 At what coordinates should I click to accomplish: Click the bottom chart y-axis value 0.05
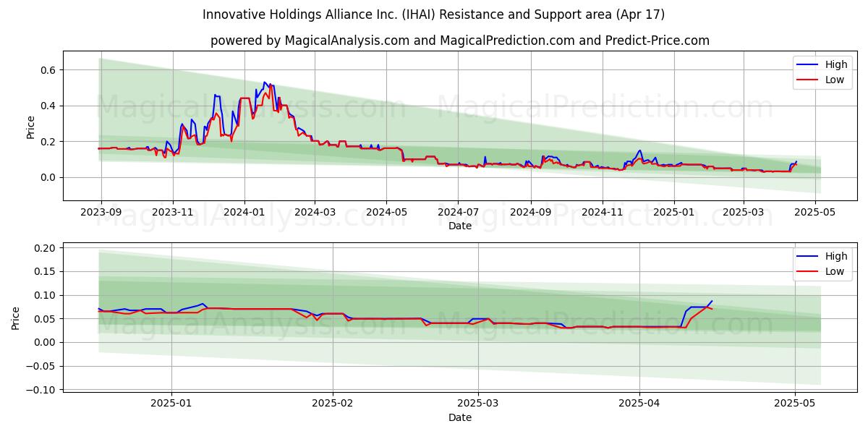pyautogui.click(x=46, y=319)
